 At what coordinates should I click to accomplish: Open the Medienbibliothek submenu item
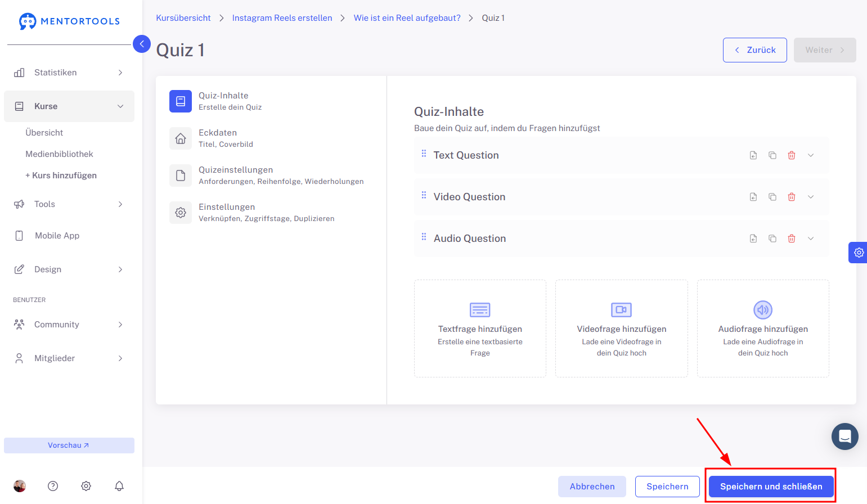coord(59,154)
